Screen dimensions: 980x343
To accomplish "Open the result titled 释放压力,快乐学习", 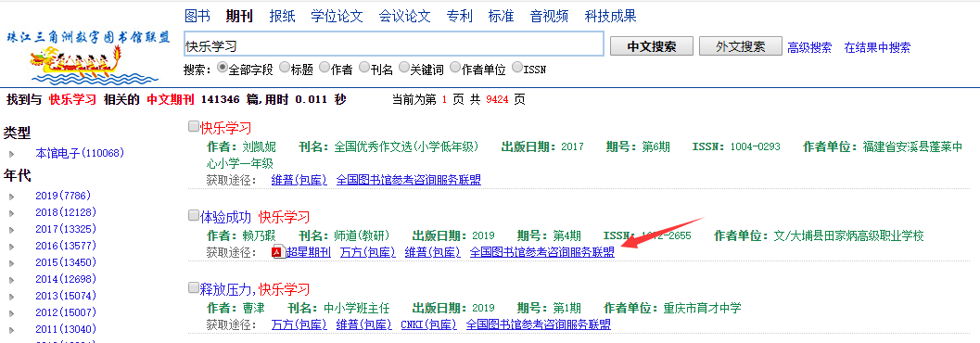I will tap(255, 289).
